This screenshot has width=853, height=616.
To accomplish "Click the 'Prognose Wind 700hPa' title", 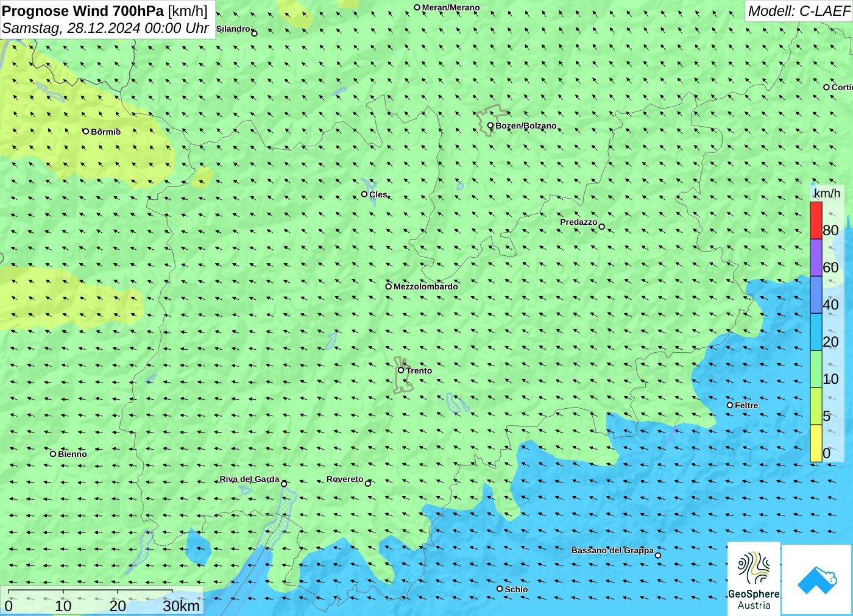I will 83,10.
